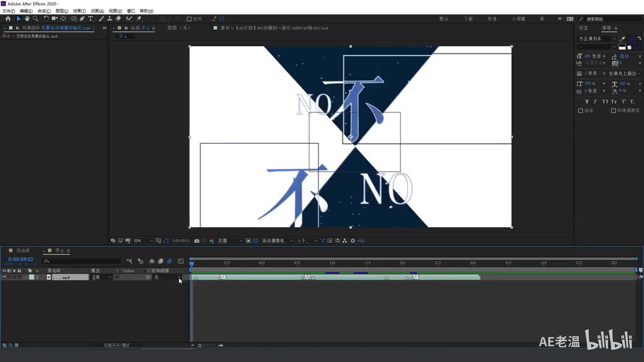Click the 搜索帮助 search field
This screenshot has height=362, width=644.
(609, 19)
